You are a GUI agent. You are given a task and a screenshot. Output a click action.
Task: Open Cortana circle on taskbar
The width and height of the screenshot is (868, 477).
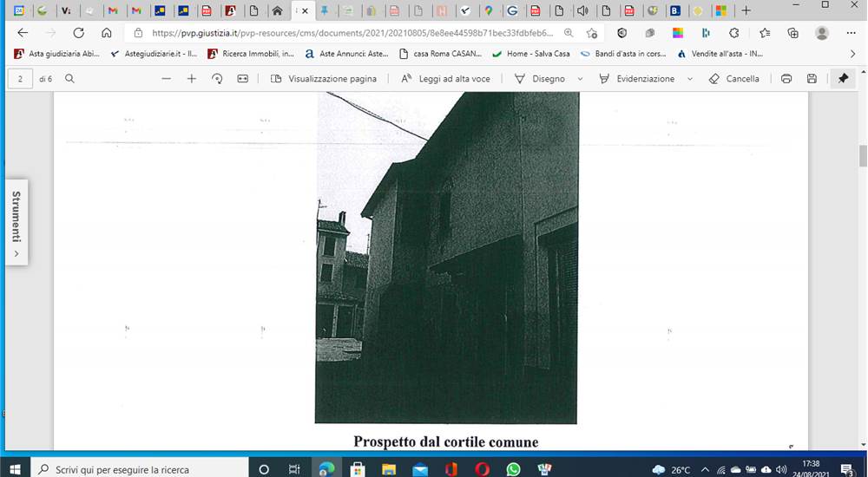264,469
